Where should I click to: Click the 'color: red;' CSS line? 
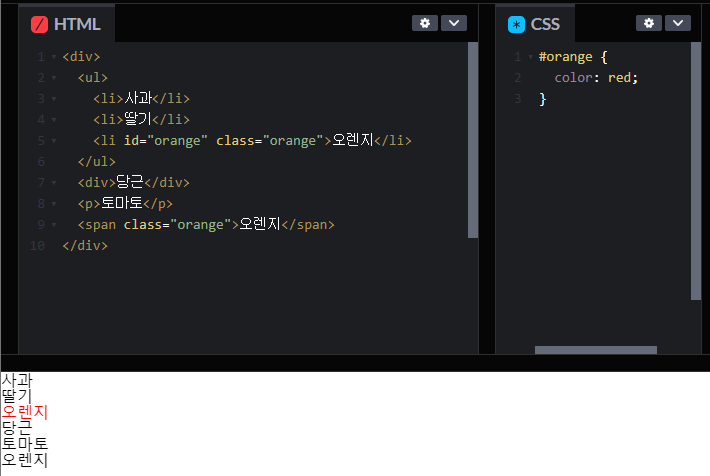(596, 77)
